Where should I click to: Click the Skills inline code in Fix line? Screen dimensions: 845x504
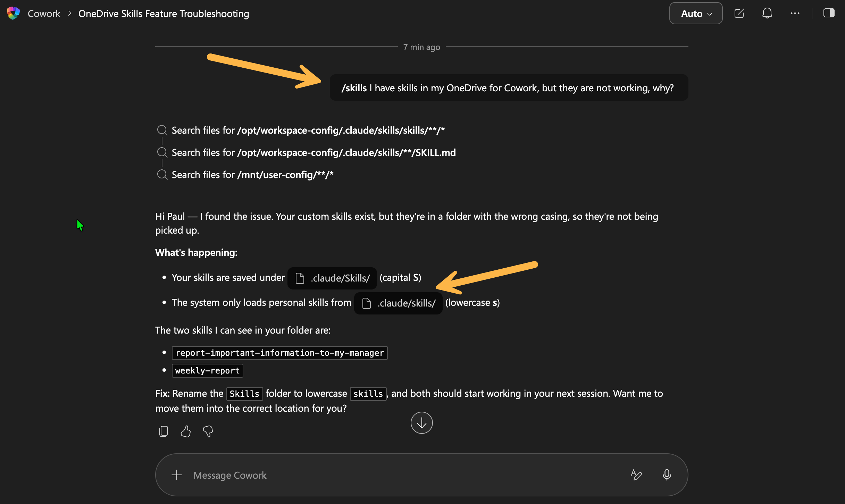(x=244, y=394)
